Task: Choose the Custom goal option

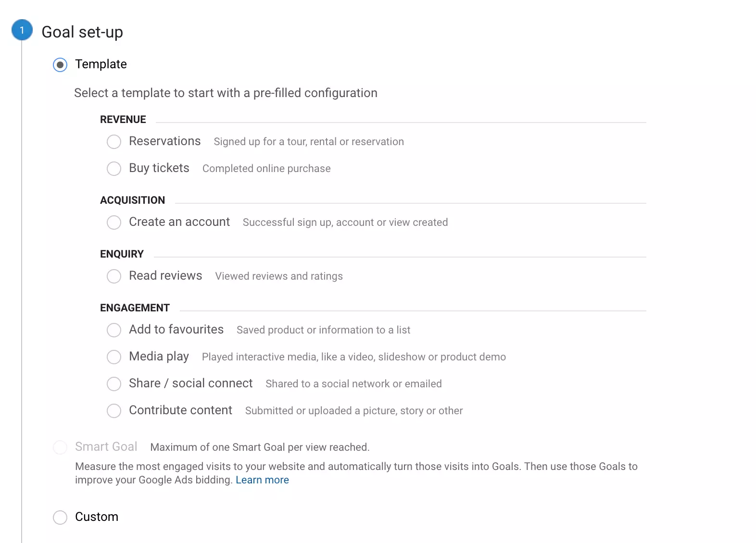Action: coord(60,518)
